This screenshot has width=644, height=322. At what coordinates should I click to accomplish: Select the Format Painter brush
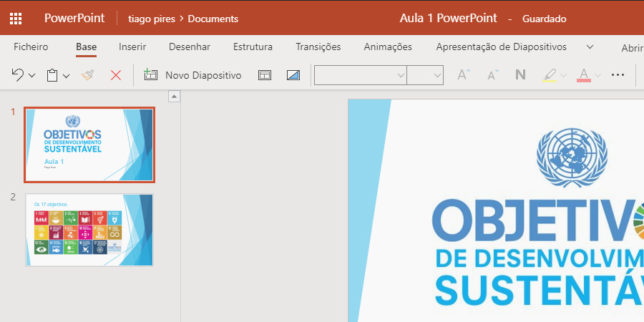point(88,74)
